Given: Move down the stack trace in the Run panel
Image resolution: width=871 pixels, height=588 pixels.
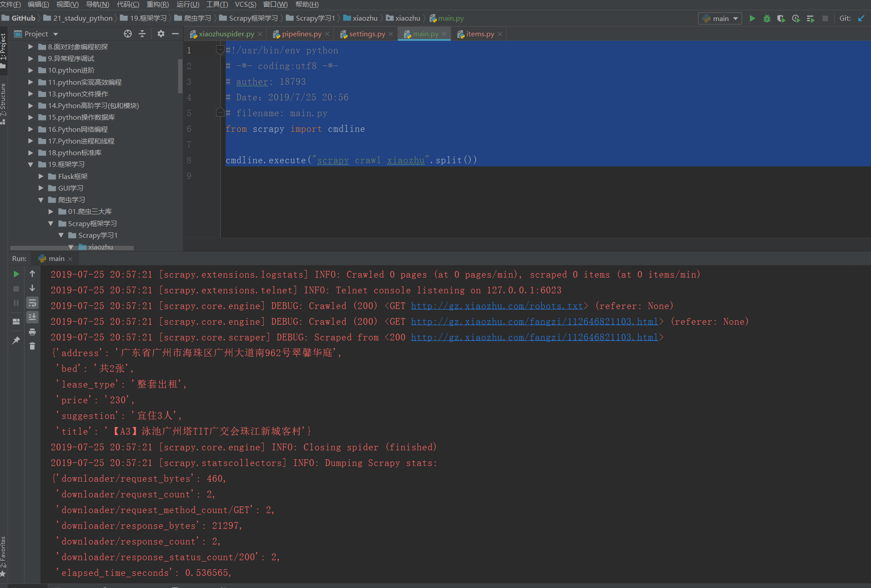Looking at the screenshot, I should pyautogui.click(x=32, y=288).
